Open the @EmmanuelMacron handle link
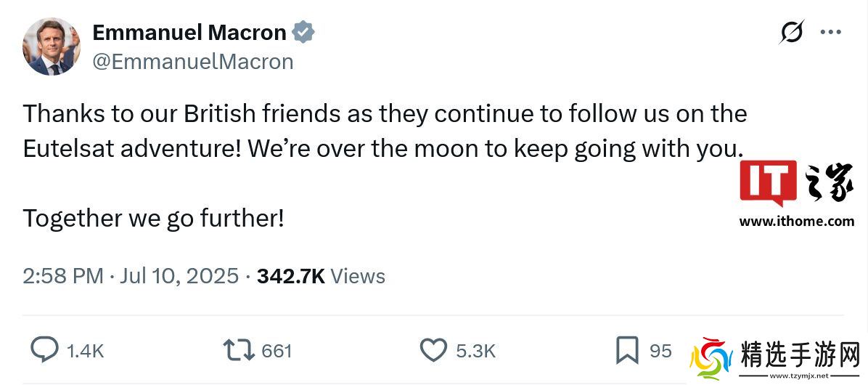Viewport: 868px width, 385px height. pos(193,62)
